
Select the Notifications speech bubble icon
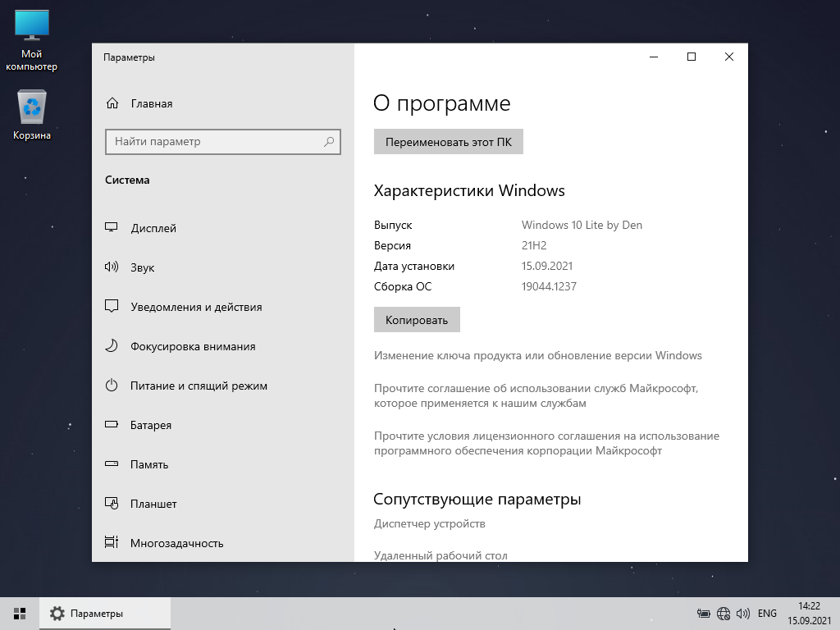[x=111, y=307]
